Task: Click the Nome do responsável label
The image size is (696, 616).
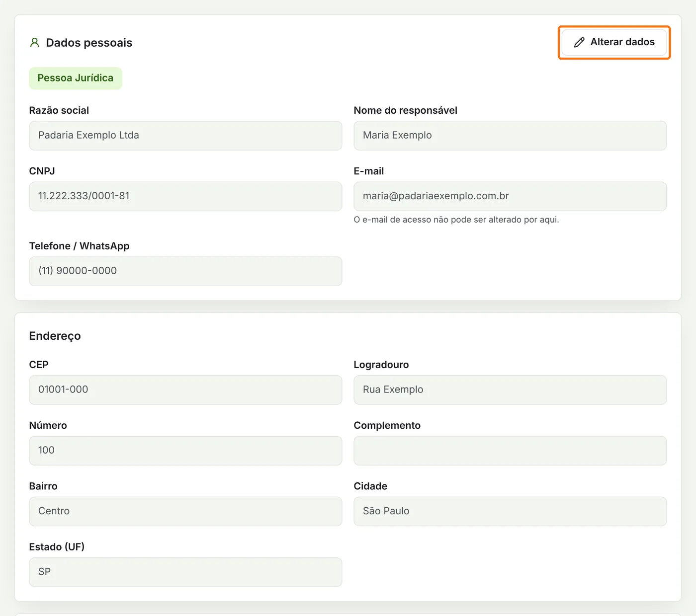Action: point(406,110)
